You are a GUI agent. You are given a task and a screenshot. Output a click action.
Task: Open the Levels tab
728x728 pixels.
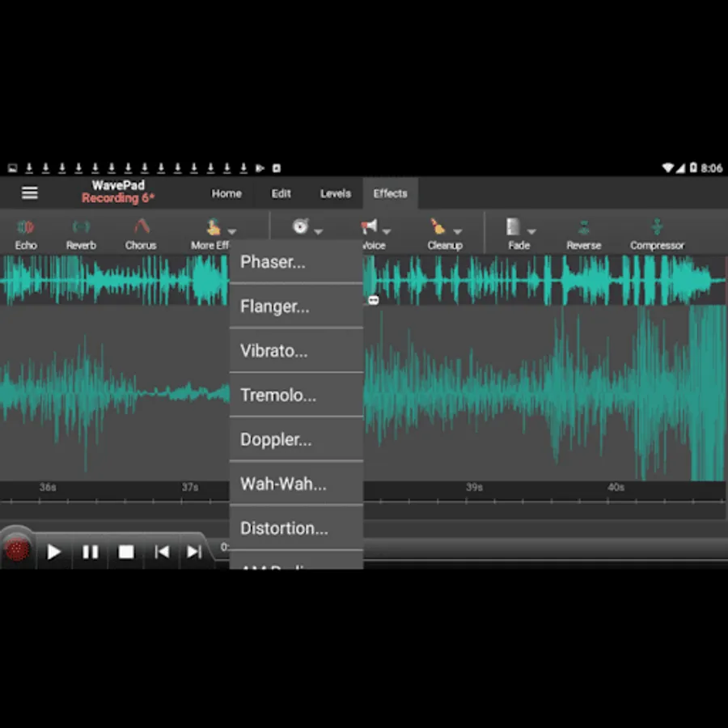(335, 193)
